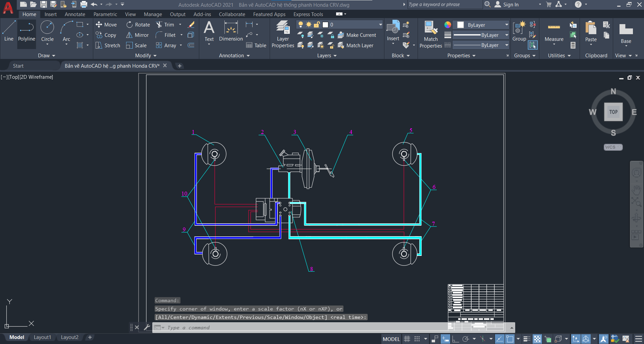This screenshot has width=644, height=344.
Task: Expand the Groups panel
Action: point(525,56)
